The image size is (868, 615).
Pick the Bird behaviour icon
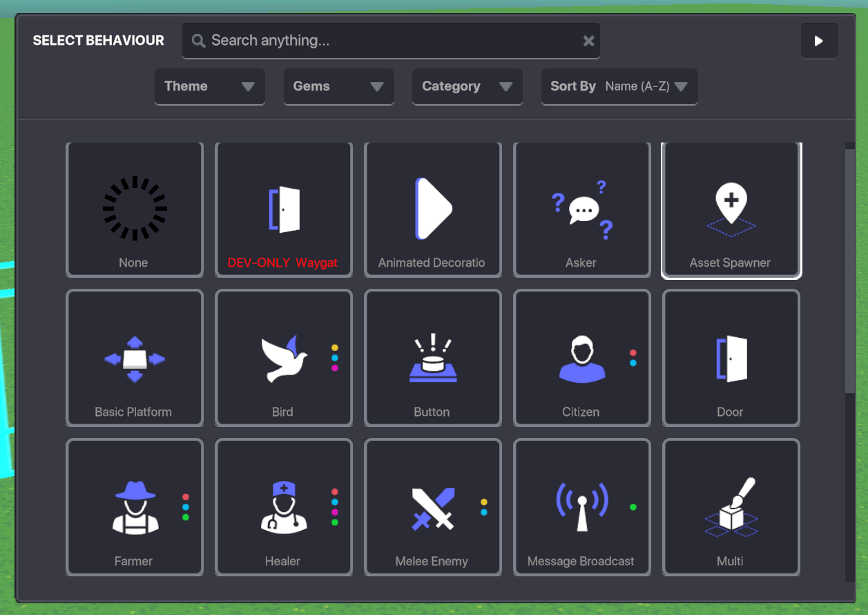[284, 359]
